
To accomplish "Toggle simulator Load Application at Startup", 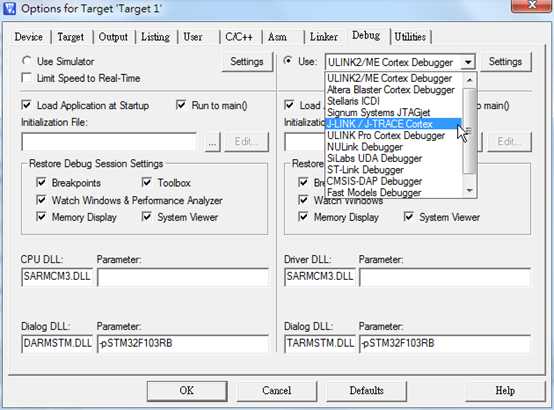I will (26, 105).
